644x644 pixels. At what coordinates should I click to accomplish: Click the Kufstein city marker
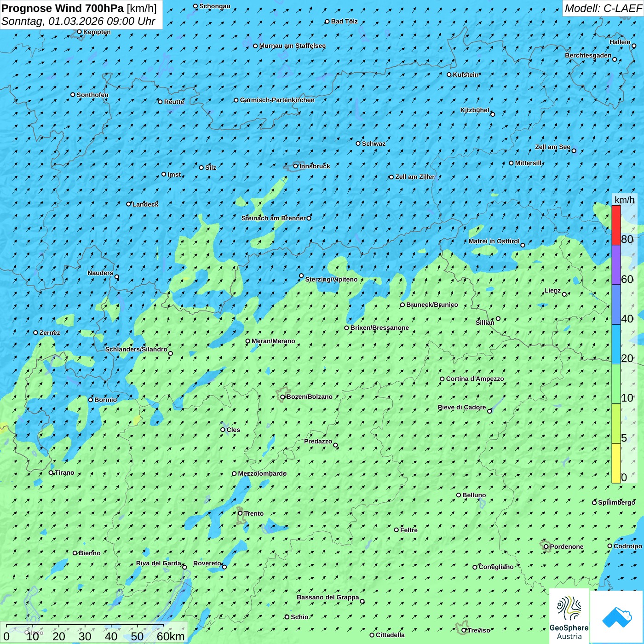(x=449, y=75)
